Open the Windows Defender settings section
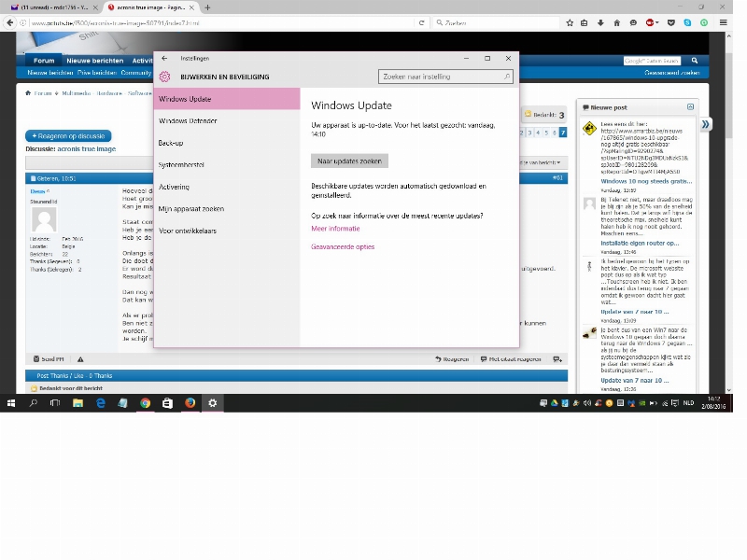The height and width of the screenshot is (560, 747). (227, 121)
